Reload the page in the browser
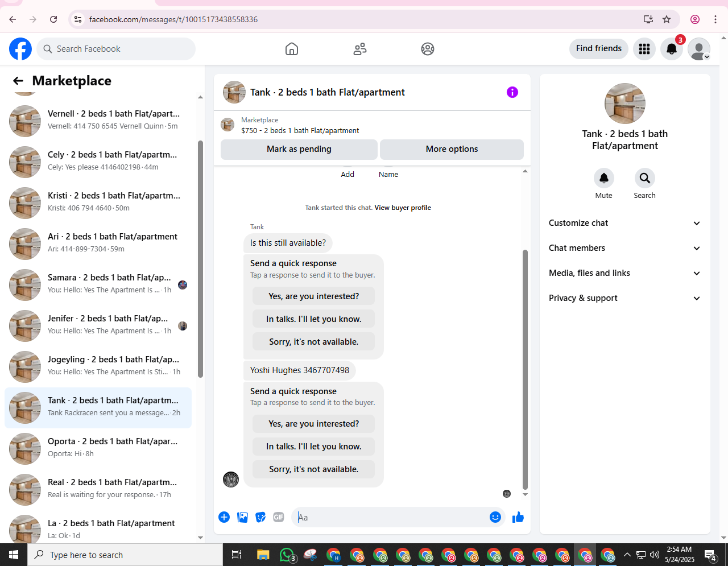This screenshot has width=728, height=566. tap(53, 19)
